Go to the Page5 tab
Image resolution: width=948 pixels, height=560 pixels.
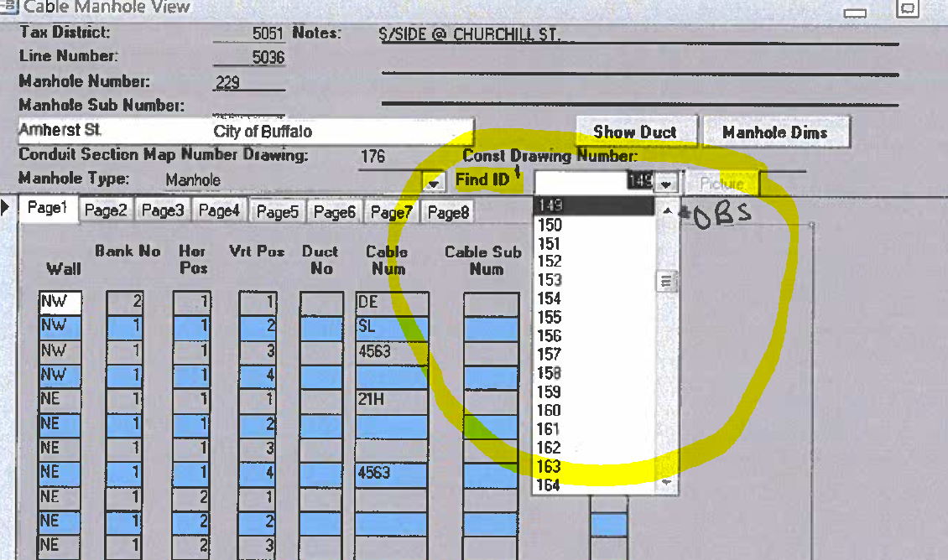tap(278, 212)
